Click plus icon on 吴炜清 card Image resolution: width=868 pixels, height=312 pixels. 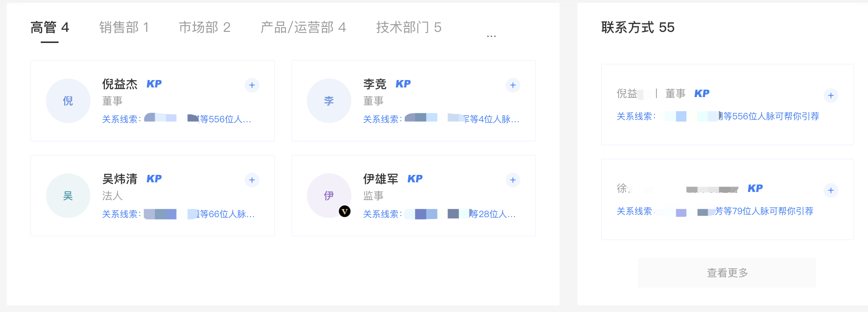click(x=252, y=180)
